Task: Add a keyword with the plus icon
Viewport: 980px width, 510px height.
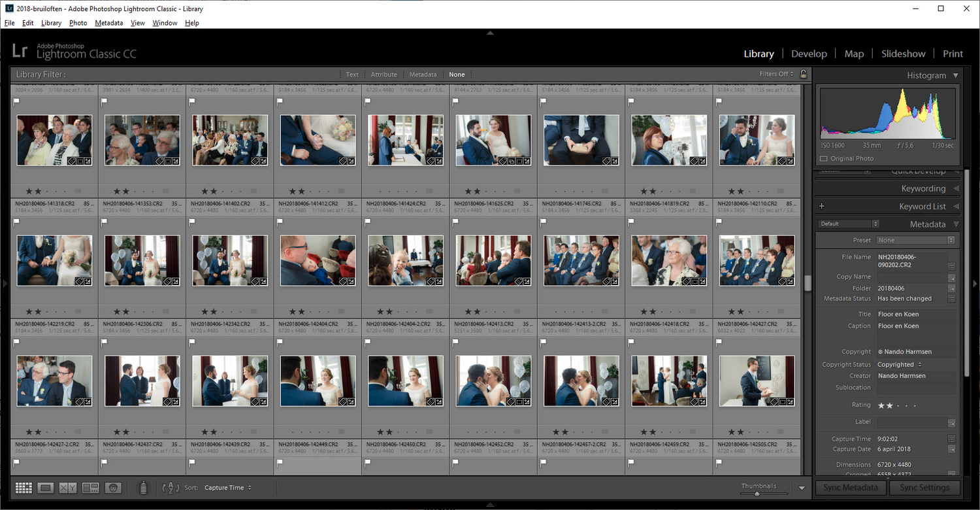Action: (x=822, y=206)
